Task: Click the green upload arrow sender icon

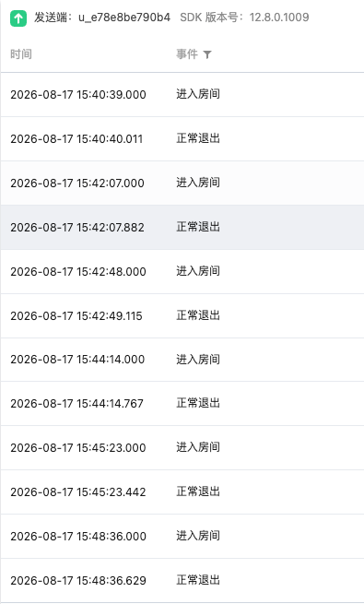Action: pos(18,18)
